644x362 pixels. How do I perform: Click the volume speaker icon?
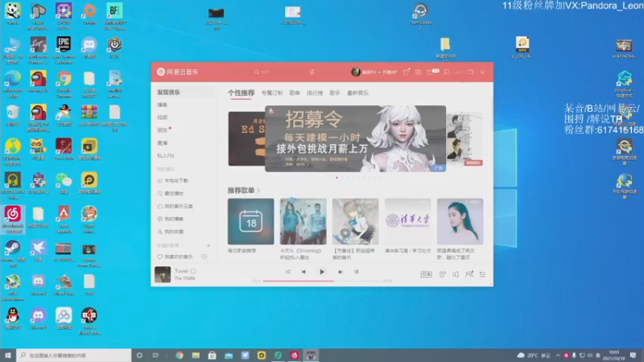click(456, 274)
